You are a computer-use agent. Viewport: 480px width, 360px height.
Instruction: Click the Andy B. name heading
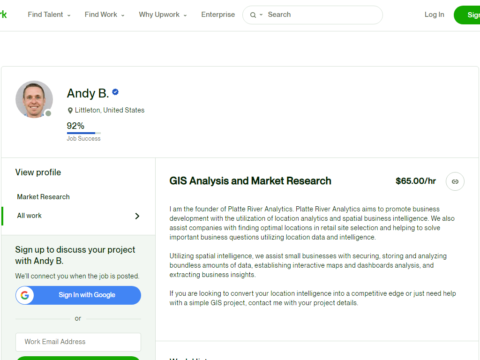(88, 93)
